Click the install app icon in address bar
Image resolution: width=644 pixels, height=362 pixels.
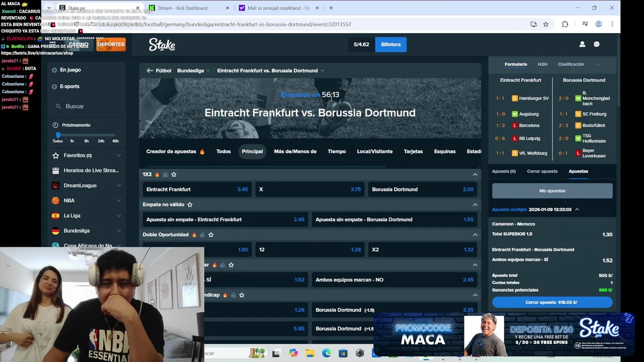533,24
